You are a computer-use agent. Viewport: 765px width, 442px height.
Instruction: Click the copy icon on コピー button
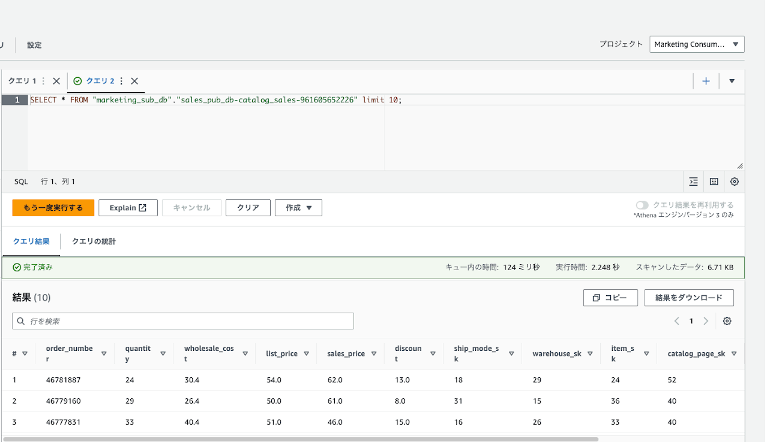click(x=596, y=298)
